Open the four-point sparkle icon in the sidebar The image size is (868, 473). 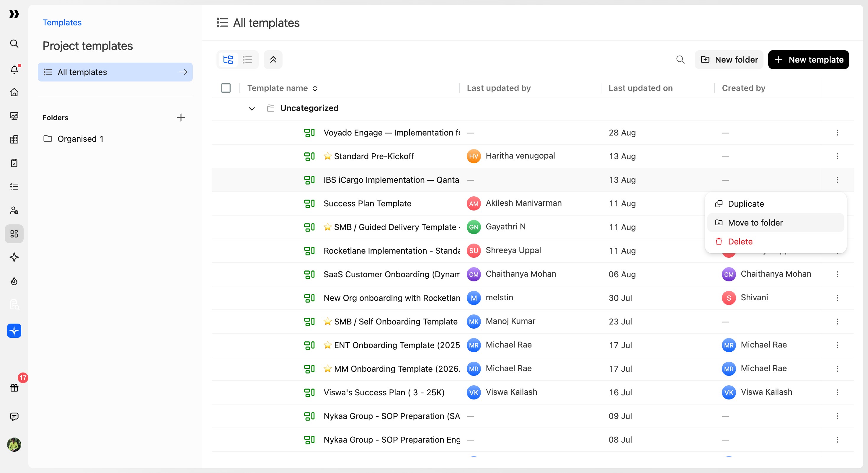tap(14, 257)
